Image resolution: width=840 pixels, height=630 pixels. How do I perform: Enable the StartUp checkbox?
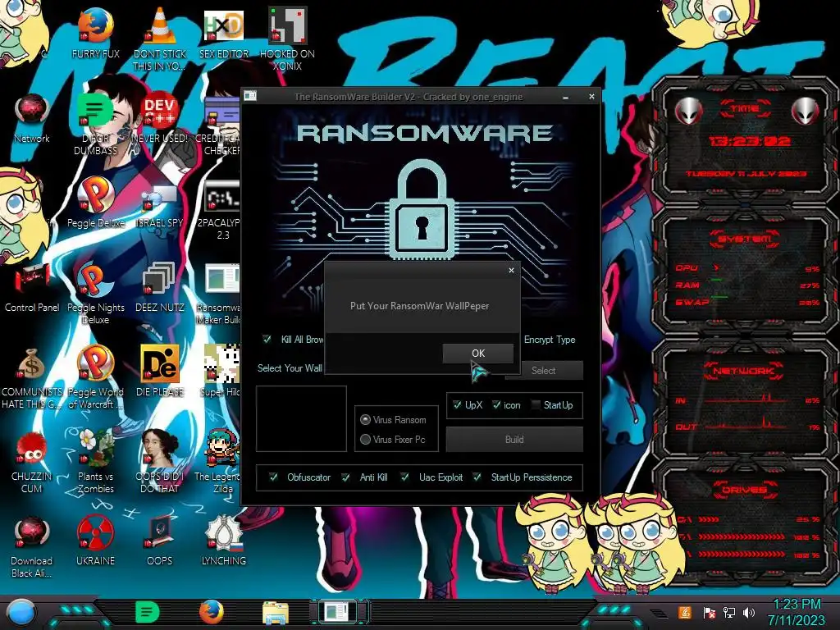[x=536, y=405]
